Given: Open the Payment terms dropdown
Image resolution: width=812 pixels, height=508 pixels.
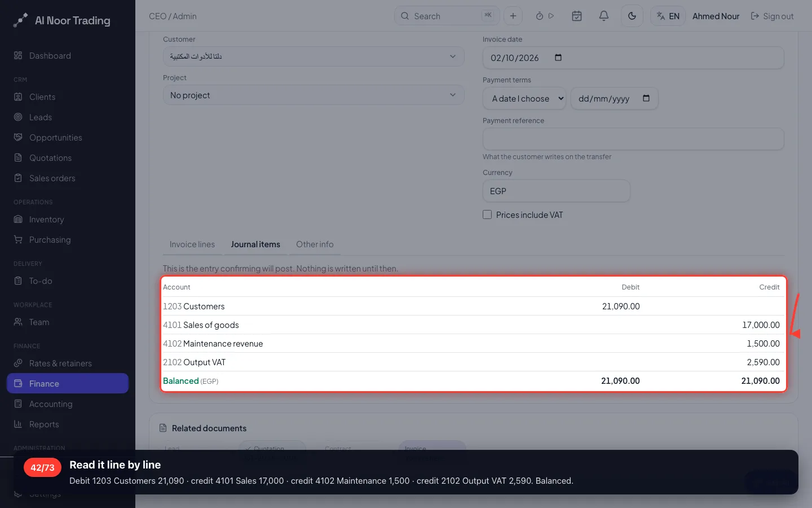Looking at the screenshot, I should click(524, 99).
